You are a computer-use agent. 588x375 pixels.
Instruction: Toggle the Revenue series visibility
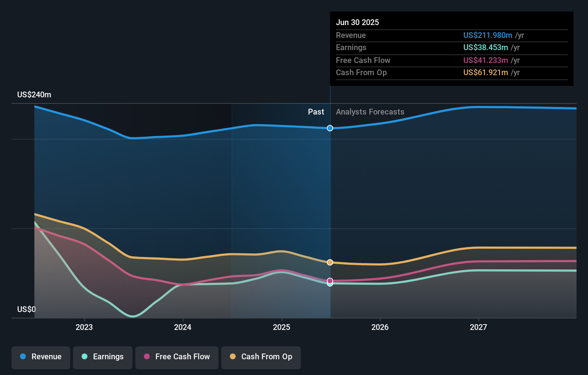[40, 357]
